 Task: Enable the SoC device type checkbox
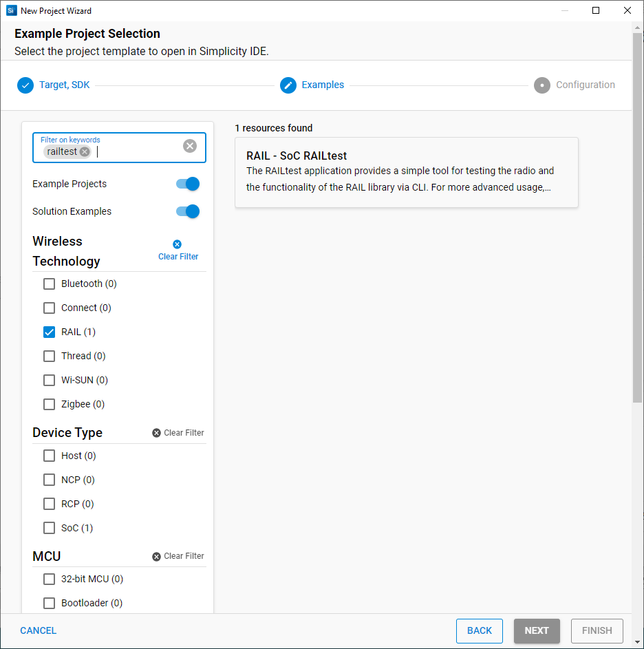(50, 528)
